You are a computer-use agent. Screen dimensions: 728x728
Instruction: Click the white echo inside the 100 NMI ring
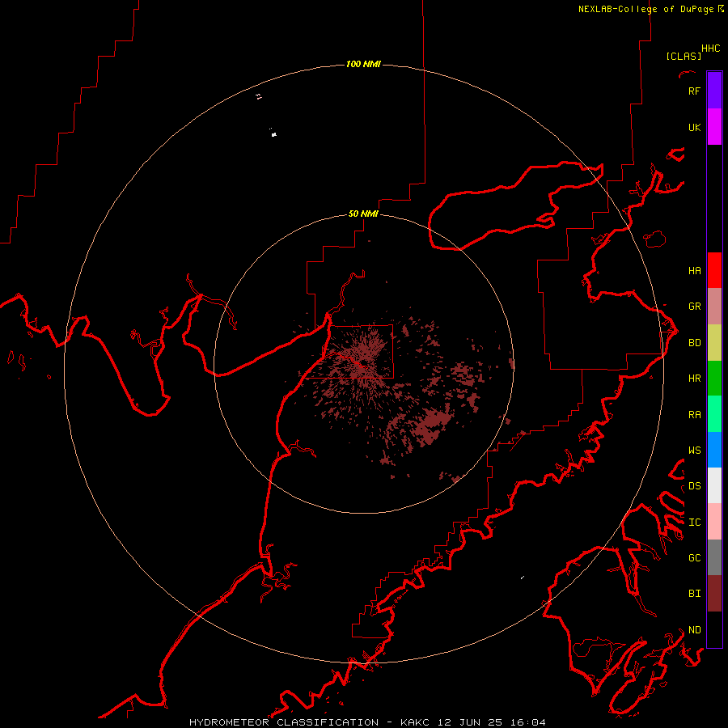pos(274,134)
